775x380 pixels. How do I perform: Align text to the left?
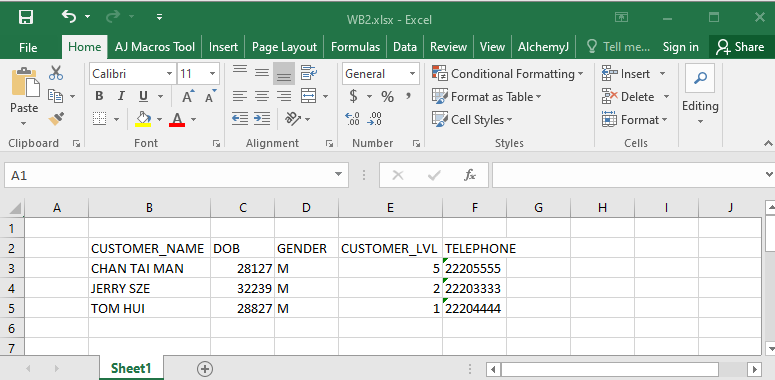tap(240, 96)
